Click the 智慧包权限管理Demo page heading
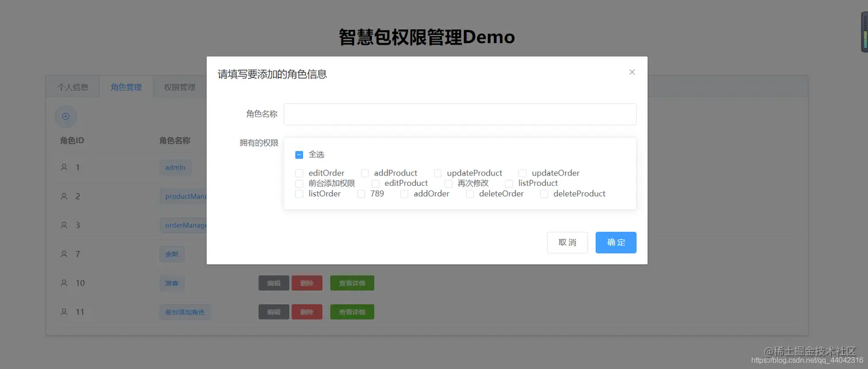The width and height of the screenshot is (868, 369). (427, 37)
